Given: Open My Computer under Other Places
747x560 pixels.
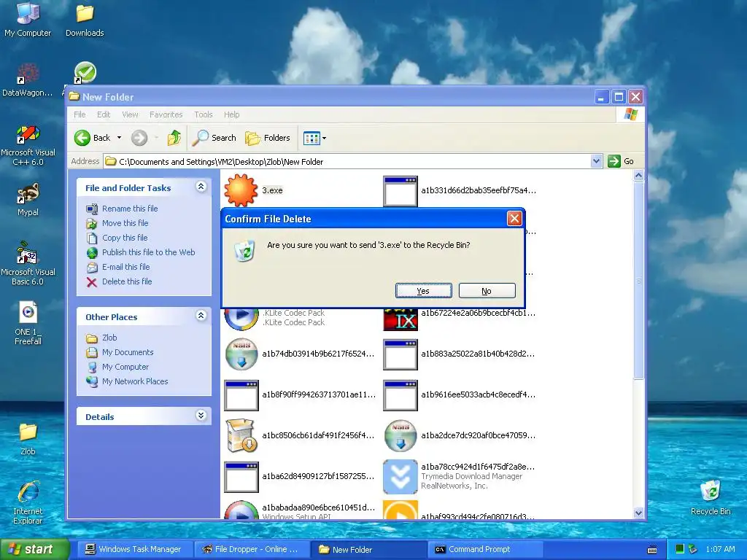Looking at the screenshot, I should pyautogui.click(x=125, y=367).
